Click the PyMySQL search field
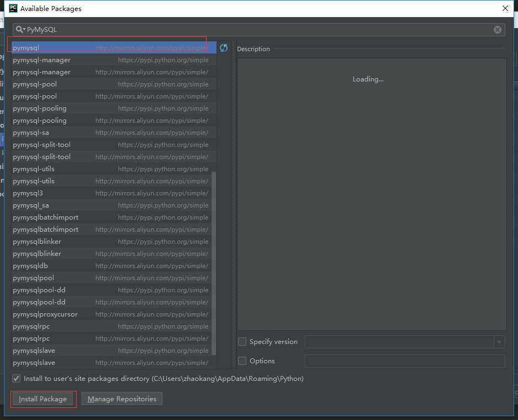 (258, 30)
